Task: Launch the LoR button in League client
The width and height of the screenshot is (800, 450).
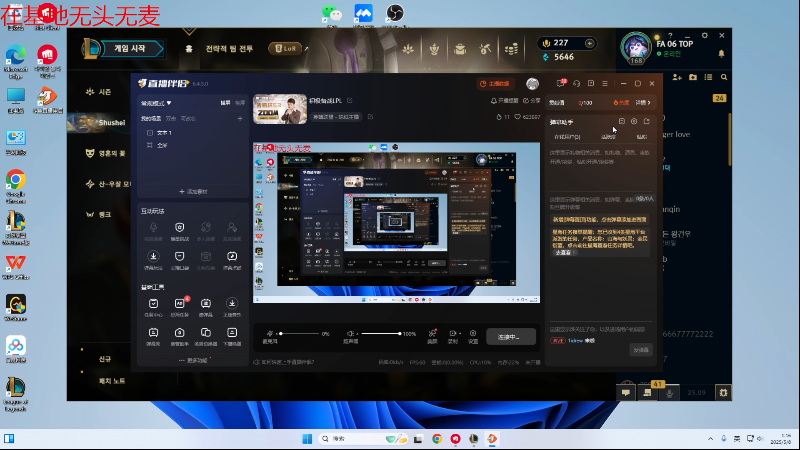Action: (x=286, y=48)
